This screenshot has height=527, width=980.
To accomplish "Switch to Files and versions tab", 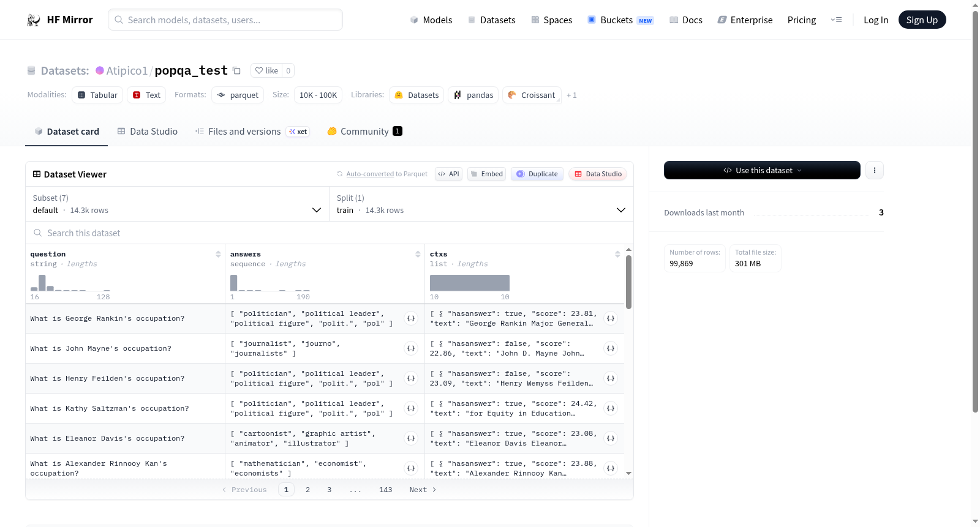I will [x=252, y=131].
